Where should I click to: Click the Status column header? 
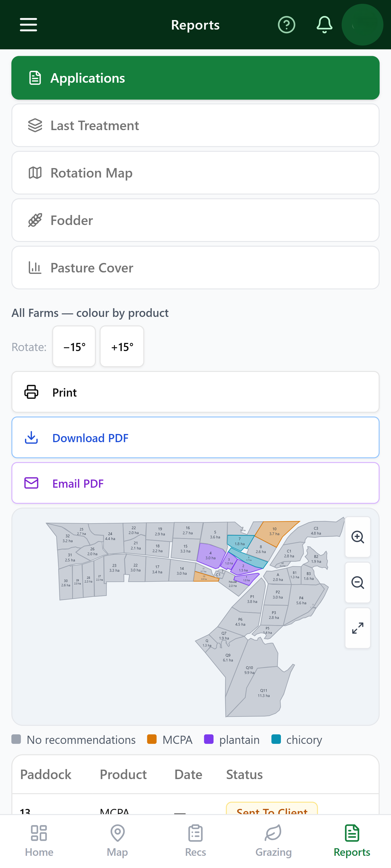(244, 774)
